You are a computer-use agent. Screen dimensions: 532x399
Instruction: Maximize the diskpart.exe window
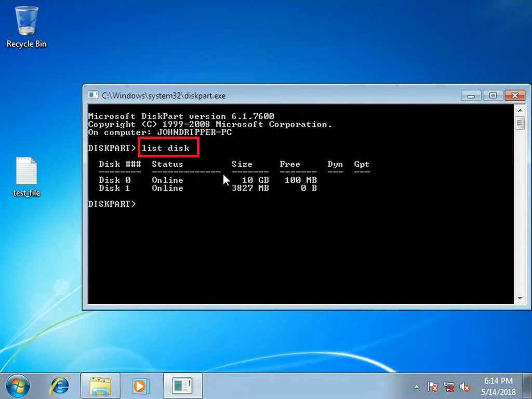click(493, 95)
